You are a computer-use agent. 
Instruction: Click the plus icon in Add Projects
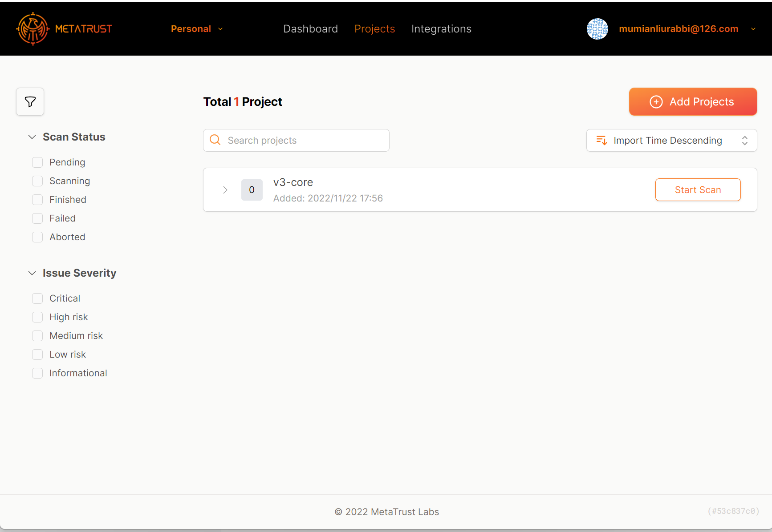656,102
